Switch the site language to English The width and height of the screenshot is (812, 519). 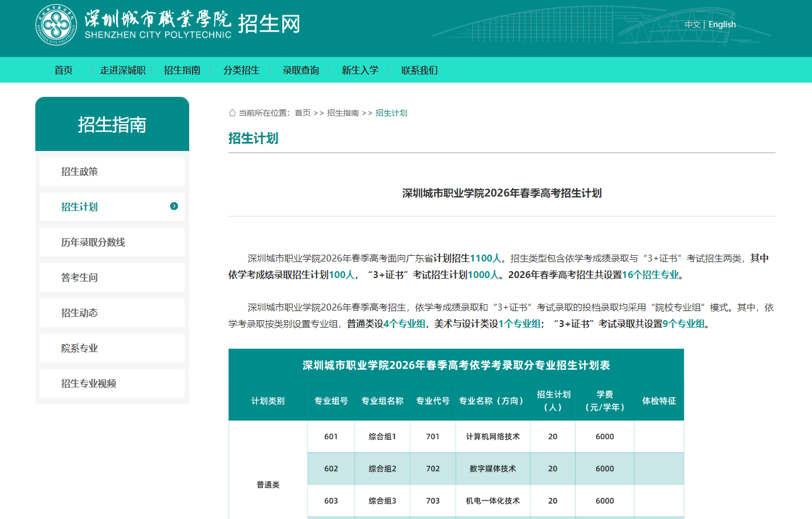722,24
